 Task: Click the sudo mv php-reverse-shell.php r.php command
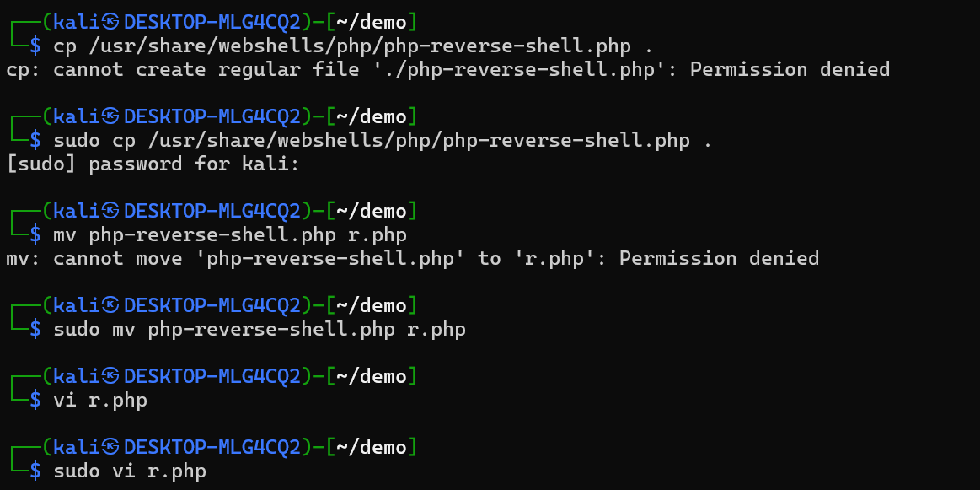(259, 329)
